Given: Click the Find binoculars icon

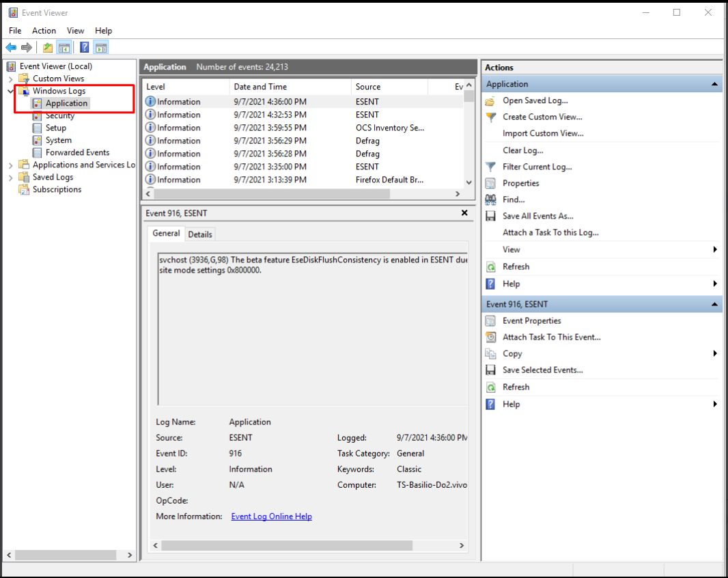Looking at the screenshot, I should click(x=492, y=199).
